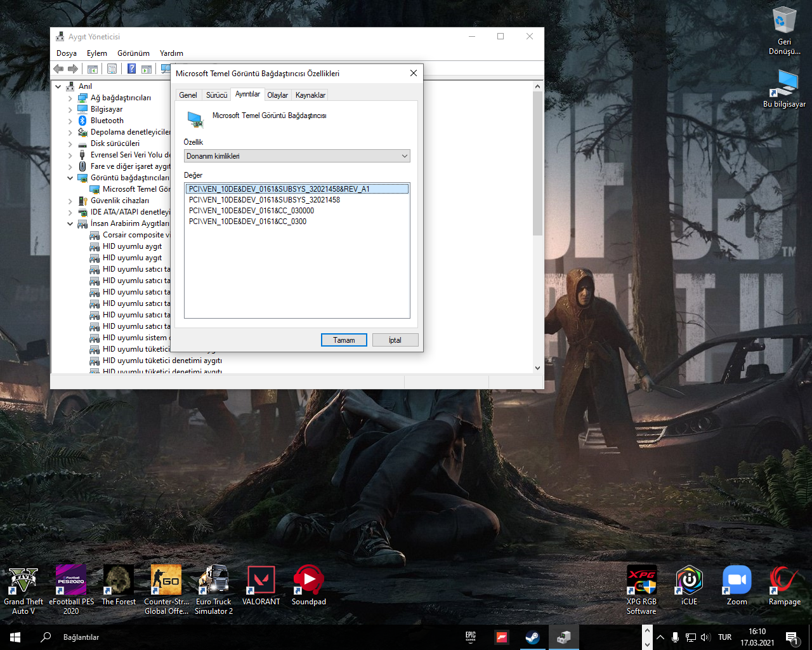Image resolution: width=812 pixels, height=650 pixels.
Task: Open the VALORANT desktop shortcut
Action: point(261,585)
